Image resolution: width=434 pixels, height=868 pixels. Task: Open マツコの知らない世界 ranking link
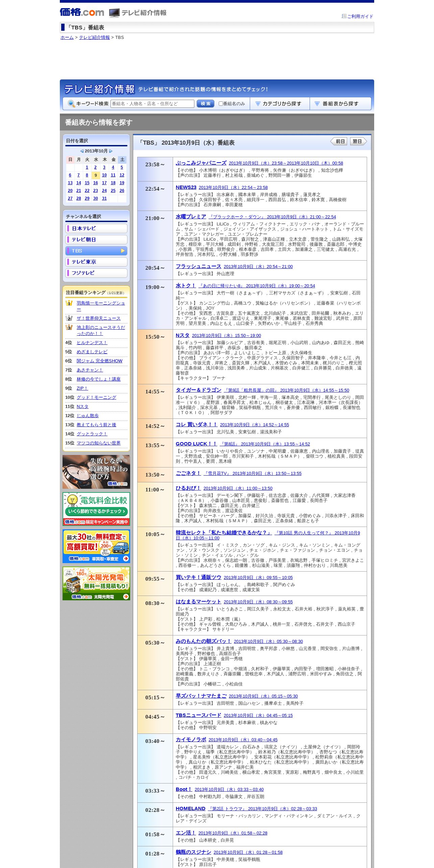pos(99,443)
